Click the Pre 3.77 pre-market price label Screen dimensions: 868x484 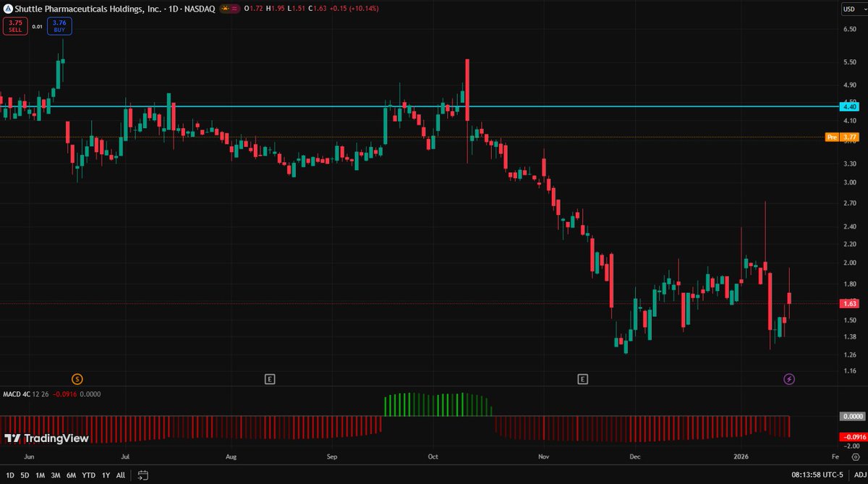pyautogui.click(x=842, y=137)
